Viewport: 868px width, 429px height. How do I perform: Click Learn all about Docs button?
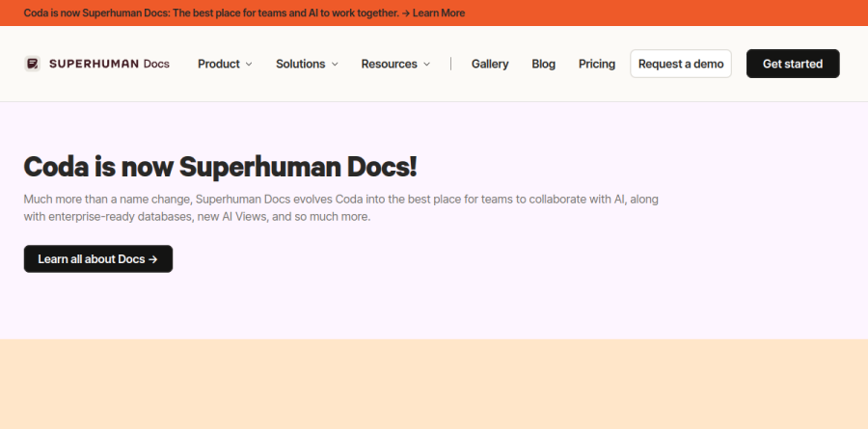point(98,259)
